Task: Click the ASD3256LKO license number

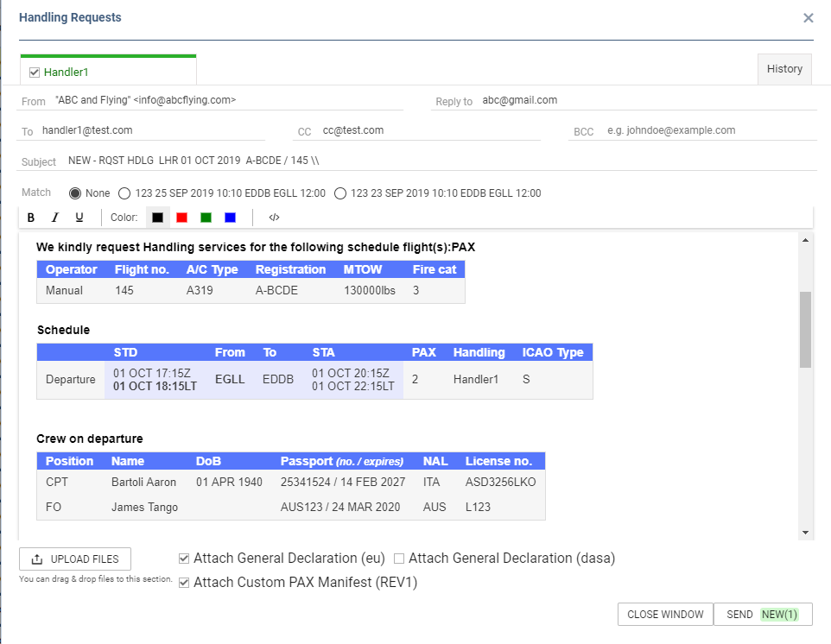Action: coord(500,482)
